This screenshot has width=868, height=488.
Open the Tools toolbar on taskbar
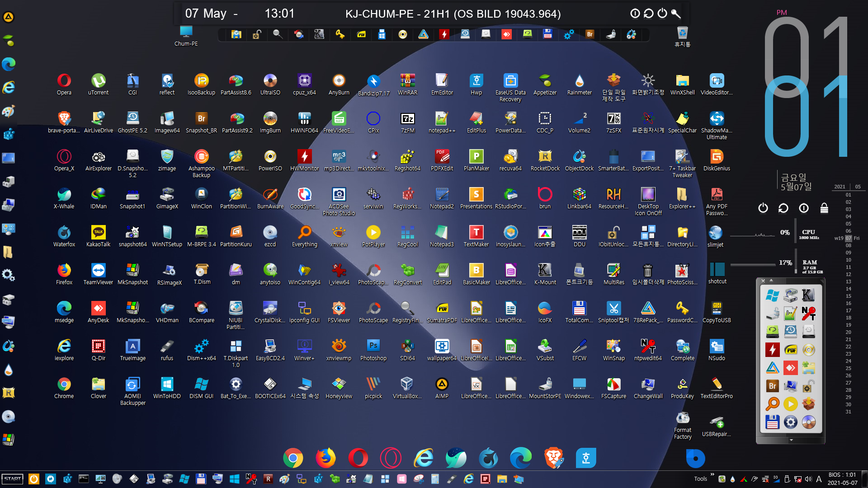pos(700,479)
